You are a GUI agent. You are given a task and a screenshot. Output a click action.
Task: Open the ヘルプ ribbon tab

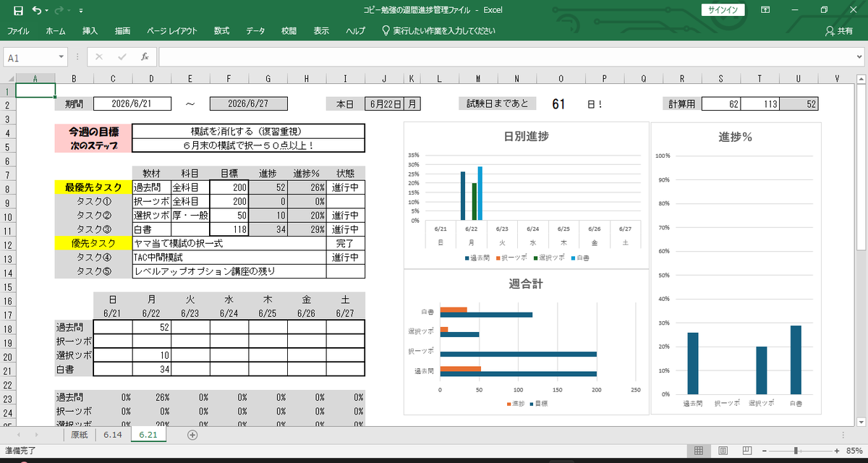point(355,31)
